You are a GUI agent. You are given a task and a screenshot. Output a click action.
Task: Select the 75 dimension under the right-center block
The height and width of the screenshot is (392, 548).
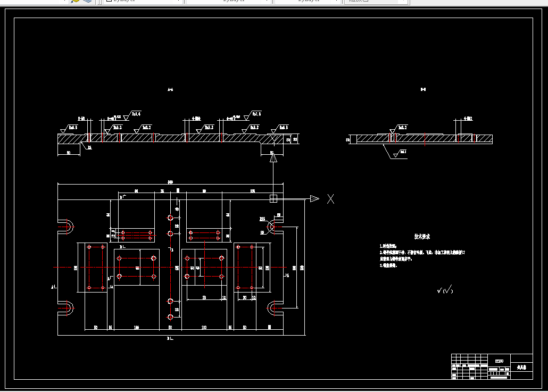coord(204,298)
